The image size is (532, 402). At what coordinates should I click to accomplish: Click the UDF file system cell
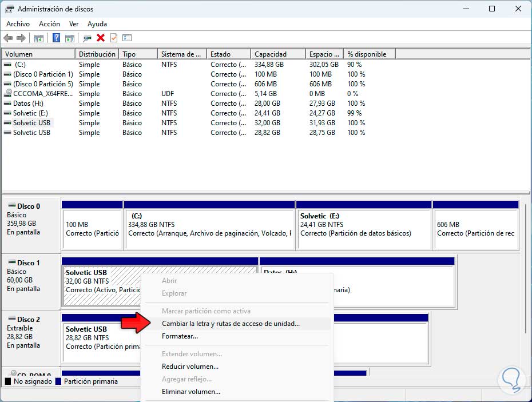point(168,94)
